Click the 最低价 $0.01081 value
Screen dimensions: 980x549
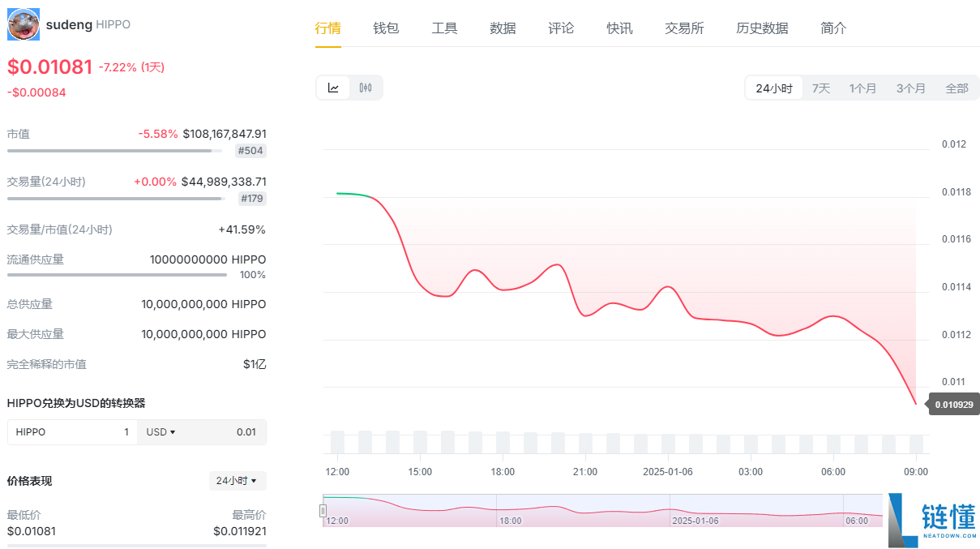(32, 531)
